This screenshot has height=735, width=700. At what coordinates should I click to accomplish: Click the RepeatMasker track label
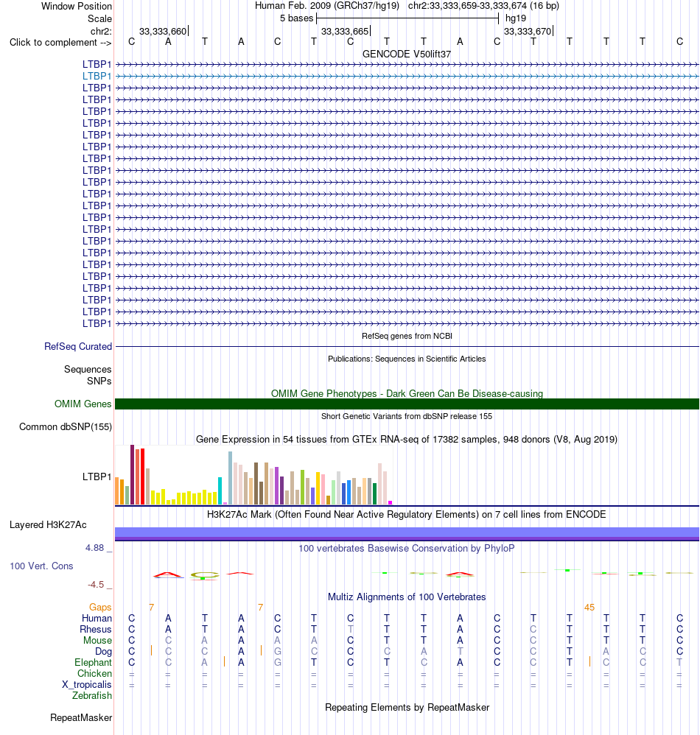point(81,717)
